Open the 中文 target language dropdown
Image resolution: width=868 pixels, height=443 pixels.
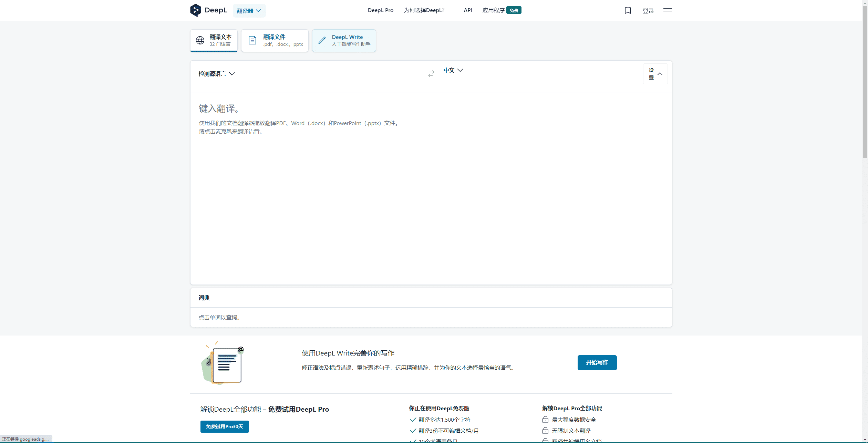[453, 70]
